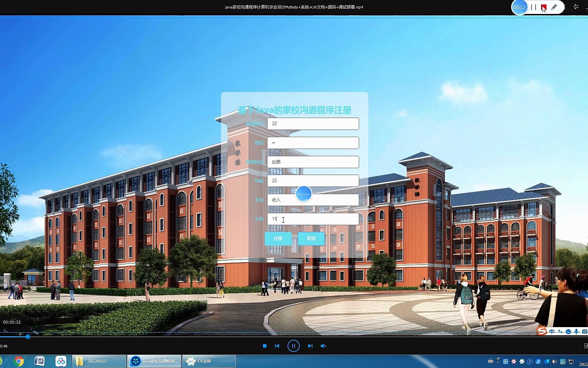Toggle fullscreen button at player's right edge
The height and width of the screenshot is (368, 588).
[586, 346]
